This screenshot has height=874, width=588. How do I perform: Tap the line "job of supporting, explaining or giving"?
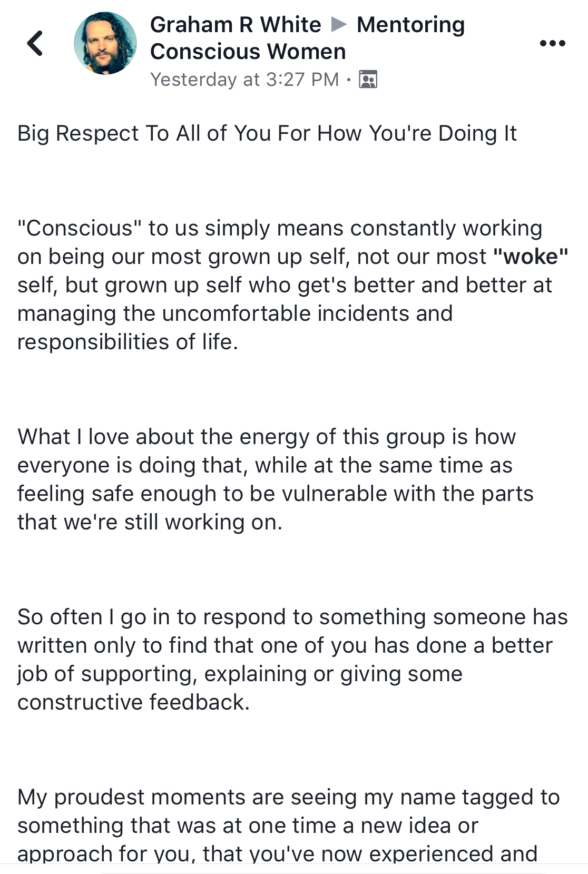coord(240,674)
